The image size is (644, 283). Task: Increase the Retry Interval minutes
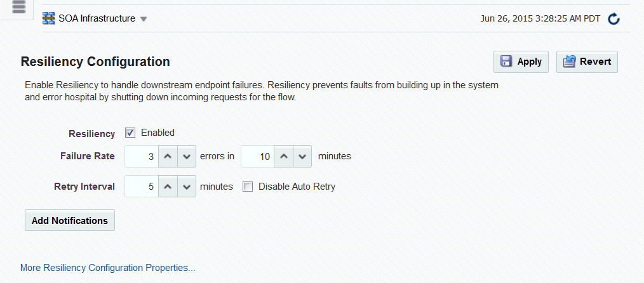[168, 187]
